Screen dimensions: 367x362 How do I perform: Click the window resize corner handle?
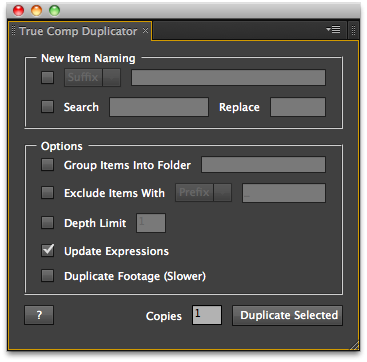point(354,345)
